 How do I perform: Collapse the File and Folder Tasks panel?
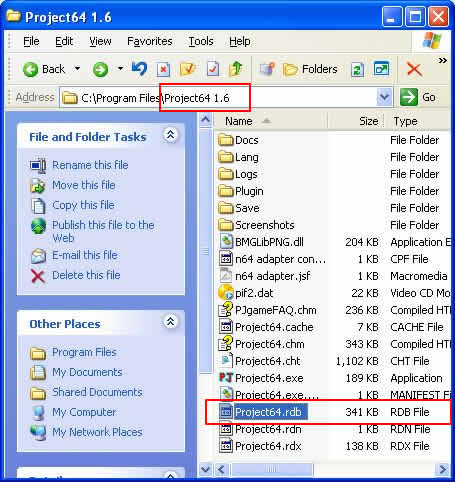[170, 135]
